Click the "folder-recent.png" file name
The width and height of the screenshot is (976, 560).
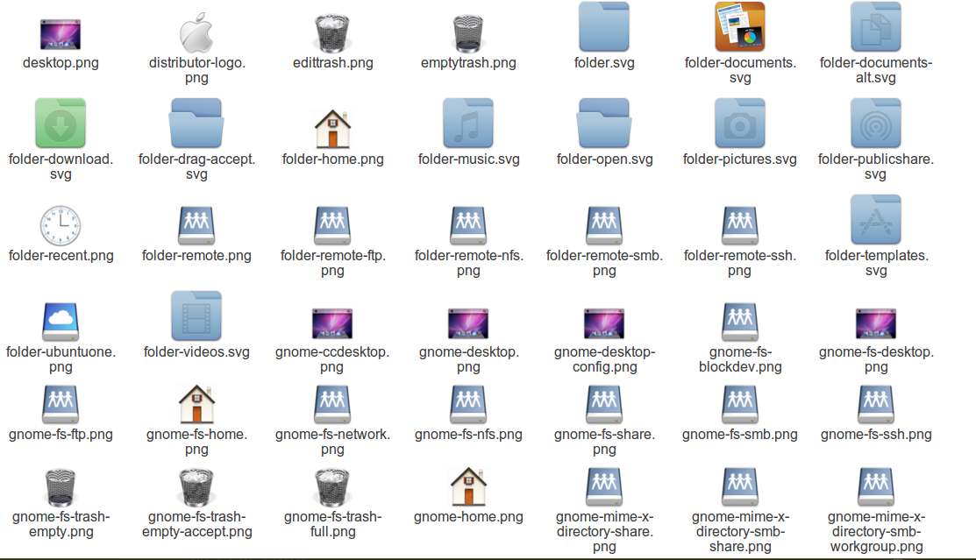pos(61,256)
